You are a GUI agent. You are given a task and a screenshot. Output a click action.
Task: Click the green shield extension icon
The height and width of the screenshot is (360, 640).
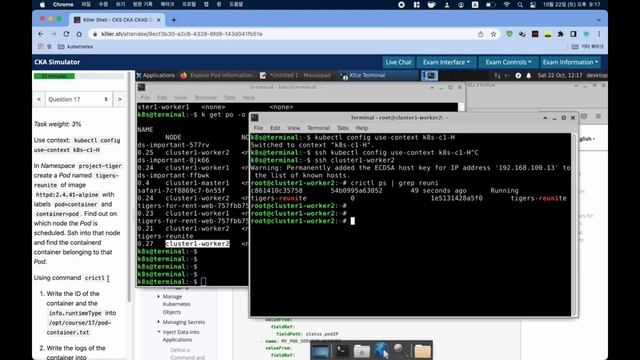pos(509,34)
